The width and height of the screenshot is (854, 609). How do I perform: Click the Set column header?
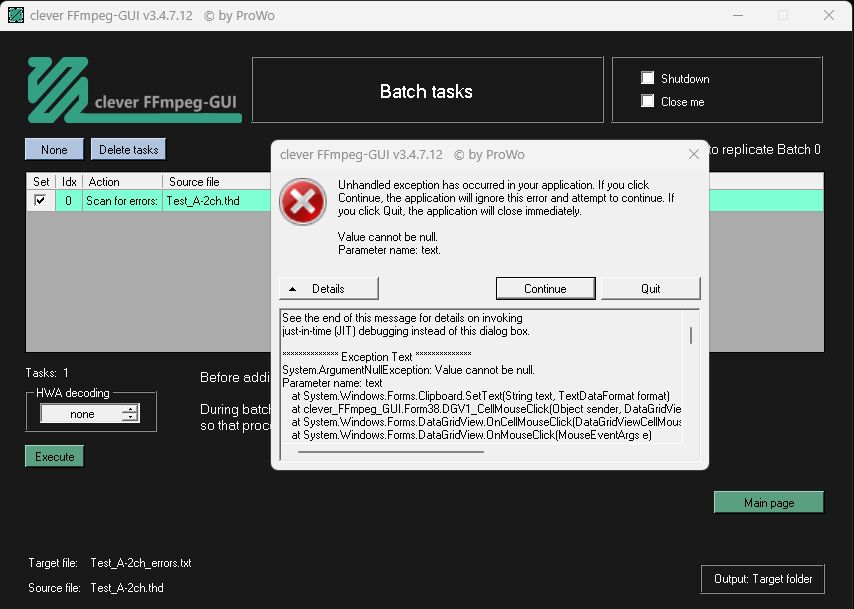click(x=41, y=181)
